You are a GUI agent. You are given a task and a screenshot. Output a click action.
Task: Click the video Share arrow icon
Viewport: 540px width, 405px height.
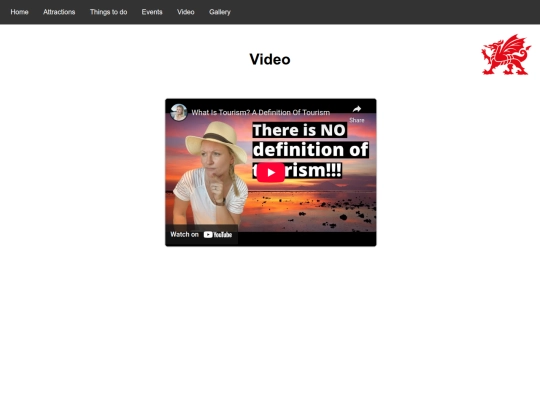[x=357, y=110]
